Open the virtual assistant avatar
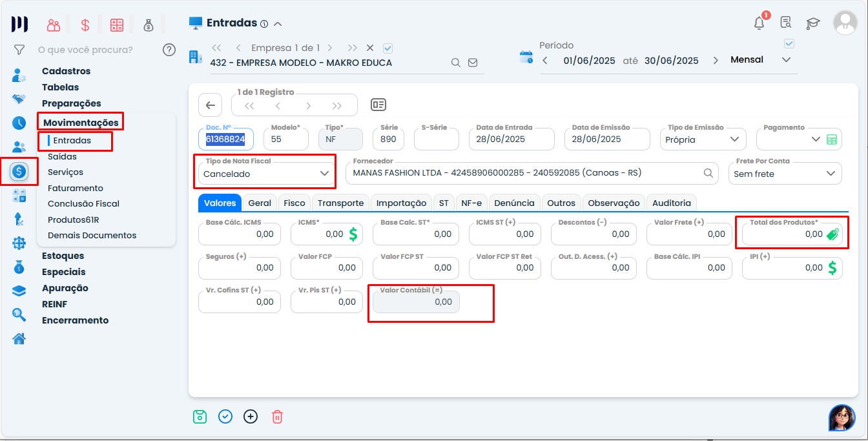868x441 pixels. click(x=842, y=418)
